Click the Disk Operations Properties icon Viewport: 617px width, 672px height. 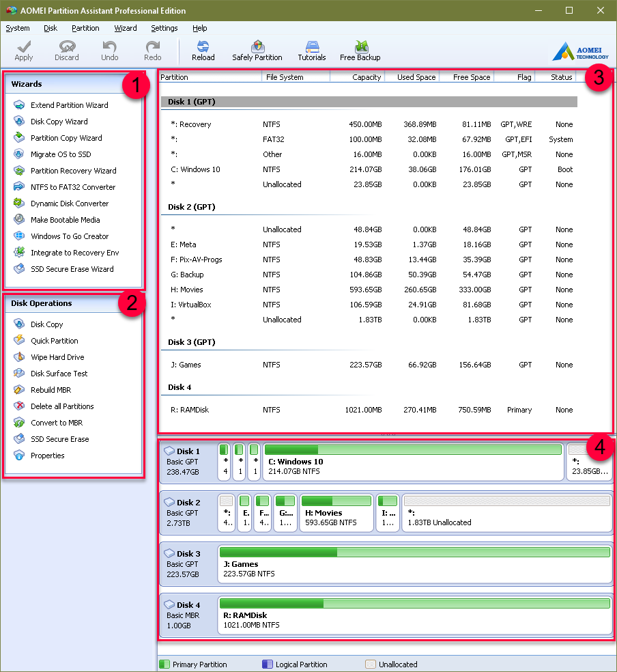tap(19, 455)
